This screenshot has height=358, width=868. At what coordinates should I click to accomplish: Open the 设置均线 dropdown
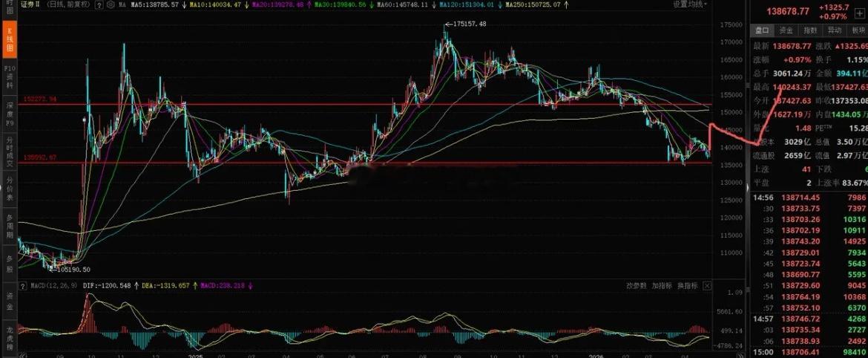690,4
